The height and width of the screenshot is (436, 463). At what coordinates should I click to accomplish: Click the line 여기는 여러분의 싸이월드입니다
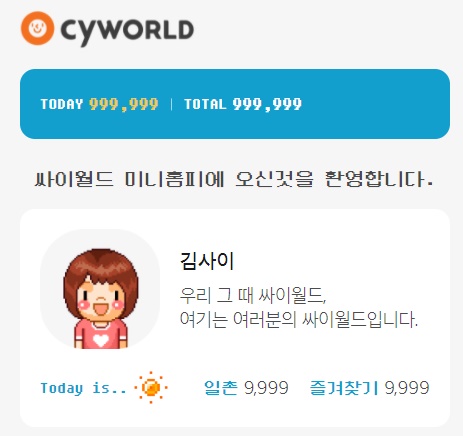299,319
